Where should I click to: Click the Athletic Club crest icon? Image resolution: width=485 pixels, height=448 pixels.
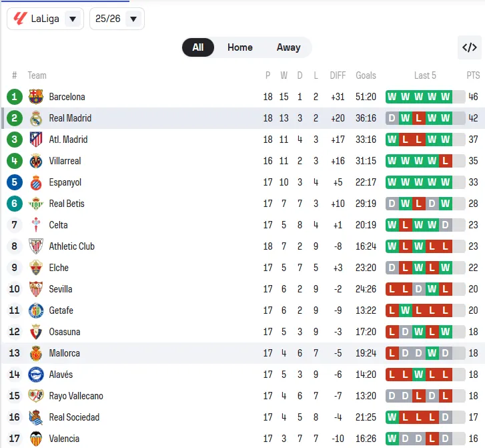(x=36, y=246)
